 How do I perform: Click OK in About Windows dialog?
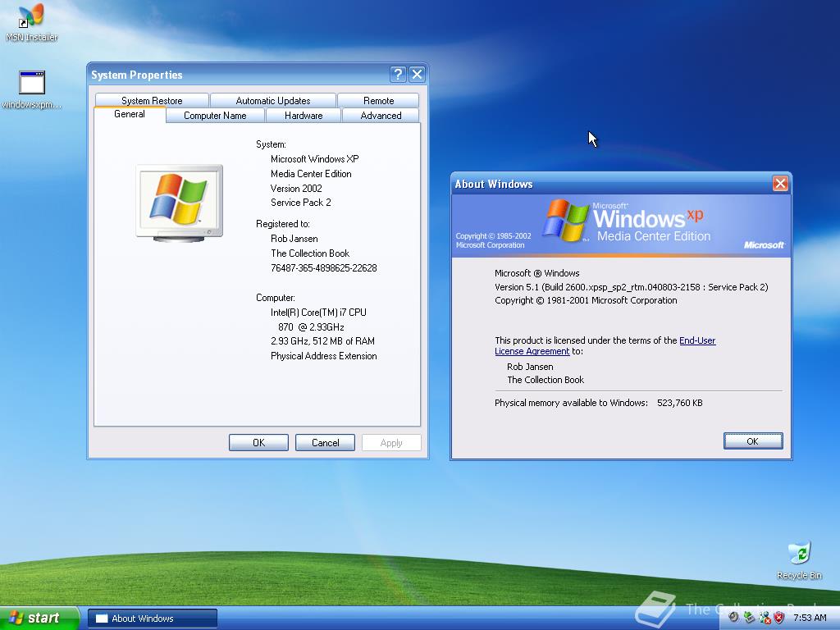[x=753, y=441]
